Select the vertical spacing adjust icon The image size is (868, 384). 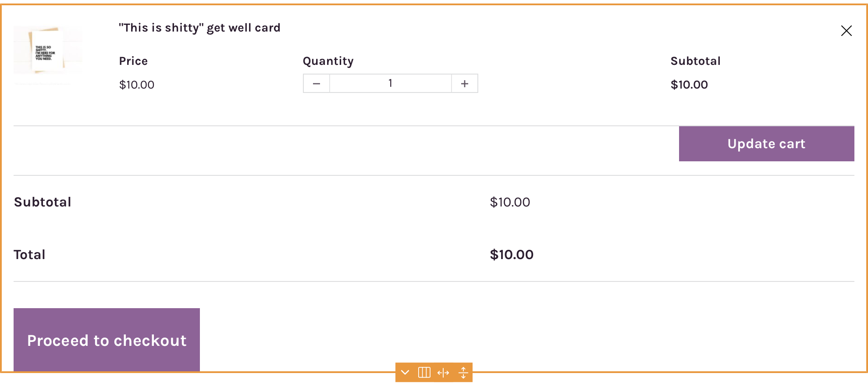(x=463, y=373)
